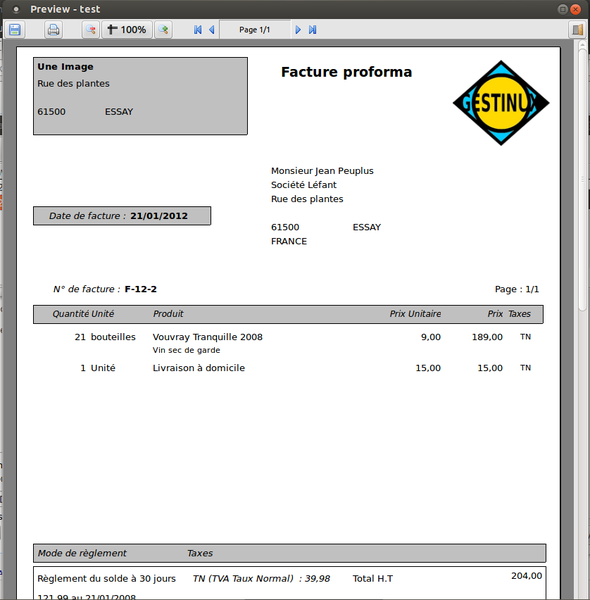Maximize the Preview window
This screenshot has width=590, height=600.
pyautogui.click(x=562, y=9)
